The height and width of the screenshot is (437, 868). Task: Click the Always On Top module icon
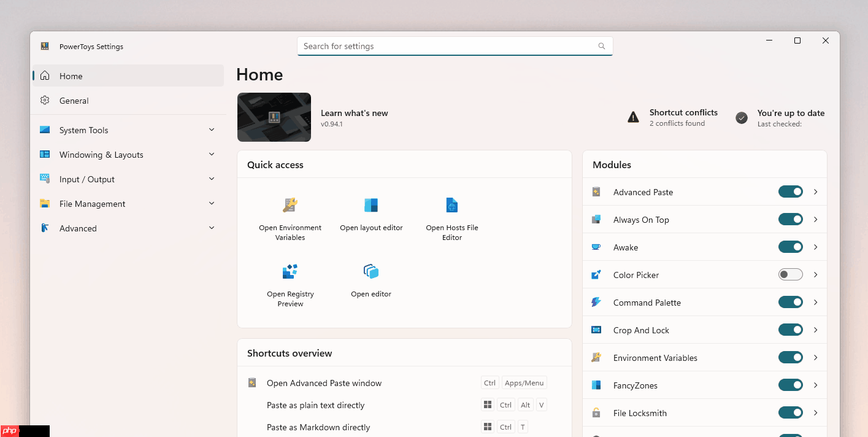click(596, 220)
